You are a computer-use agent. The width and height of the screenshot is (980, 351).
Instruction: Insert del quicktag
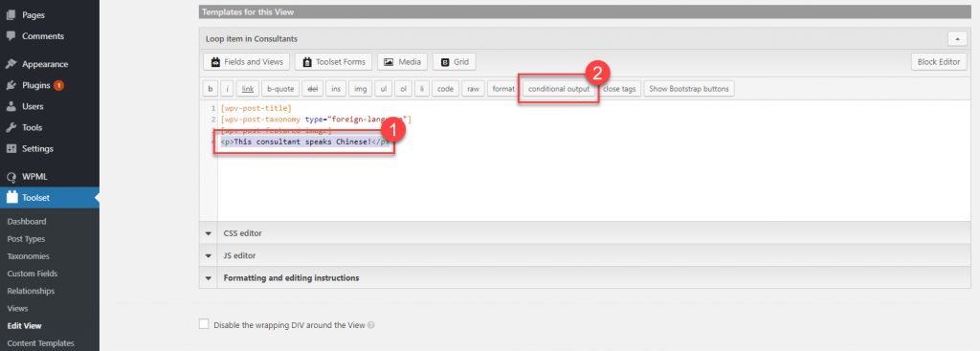tap(314, 89)
